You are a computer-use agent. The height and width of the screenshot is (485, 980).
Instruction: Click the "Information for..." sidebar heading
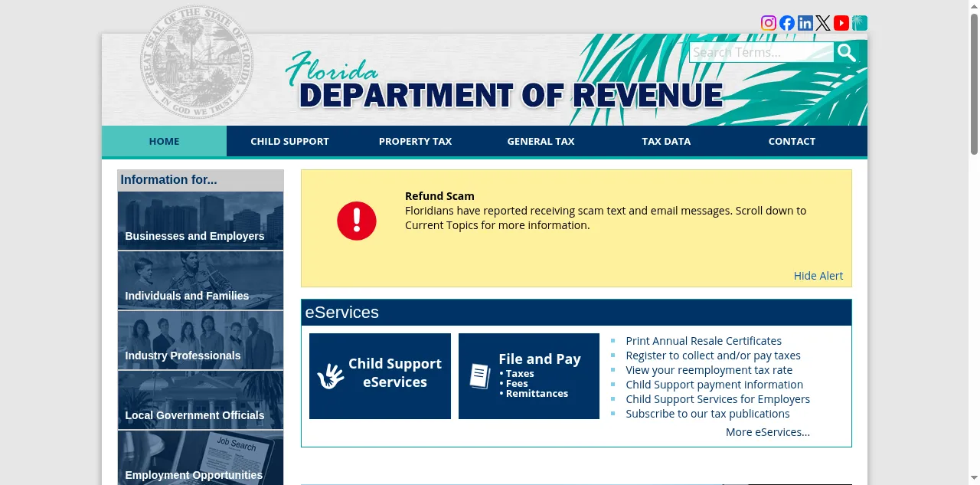click(168, 180)
